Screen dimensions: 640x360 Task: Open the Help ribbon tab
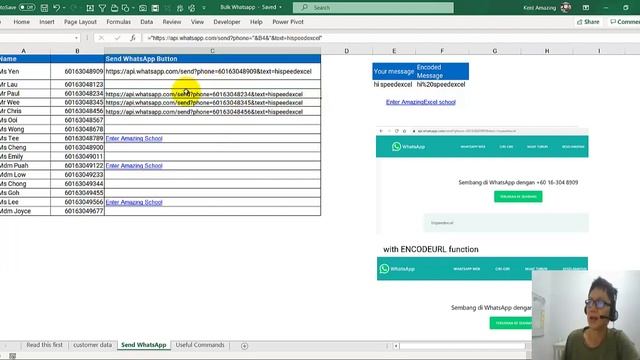tap(256, 22)
